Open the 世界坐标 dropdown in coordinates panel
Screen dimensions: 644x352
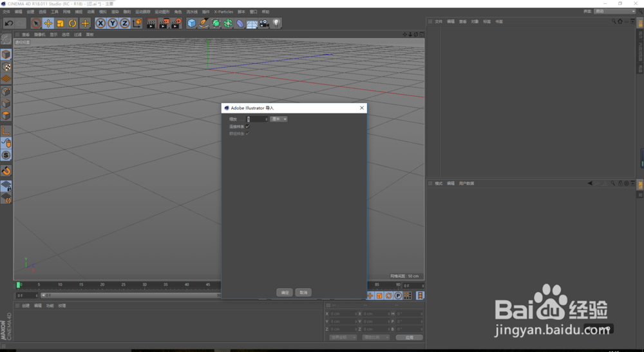pyautogui.click(x=343, y=338)
